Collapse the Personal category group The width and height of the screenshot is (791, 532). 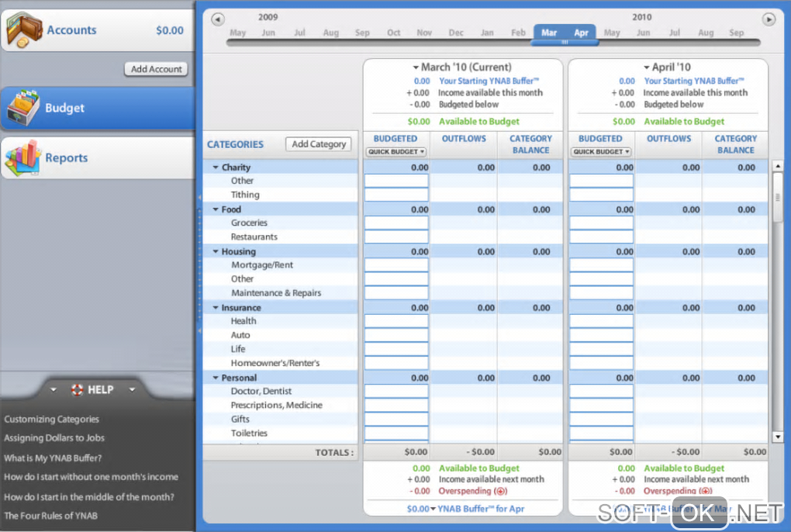[x=216, y=377]
